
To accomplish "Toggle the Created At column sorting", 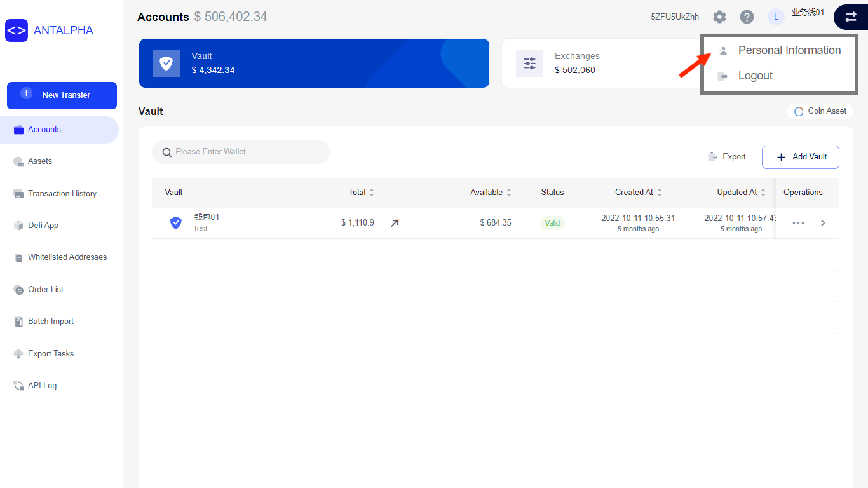I will pos(660,192).
